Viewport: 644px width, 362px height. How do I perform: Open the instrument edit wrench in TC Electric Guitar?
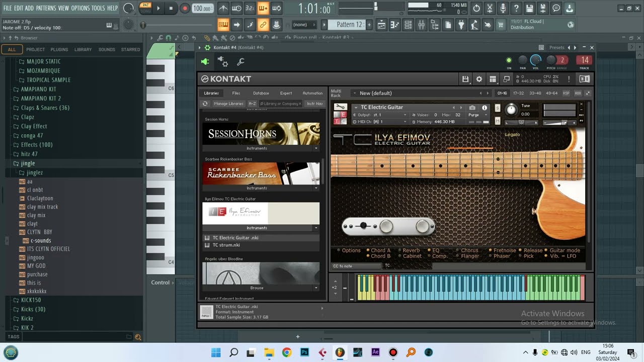(x=341, y=107)
